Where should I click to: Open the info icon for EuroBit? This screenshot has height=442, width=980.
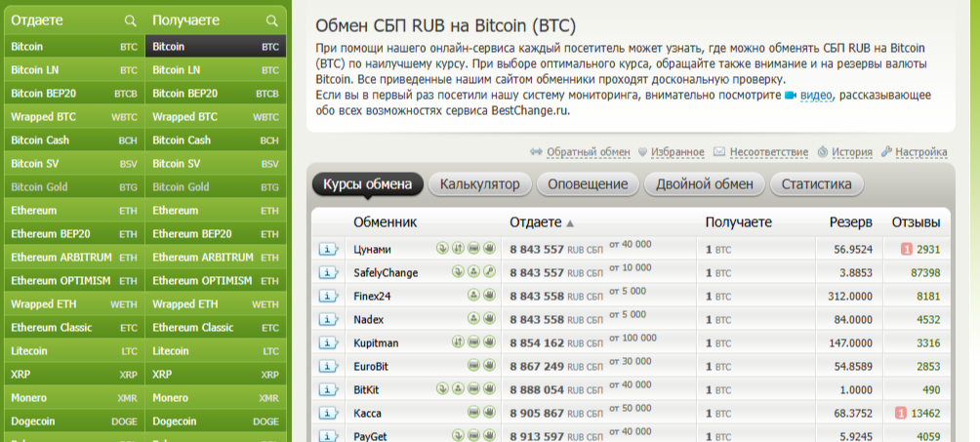[328, 366]
